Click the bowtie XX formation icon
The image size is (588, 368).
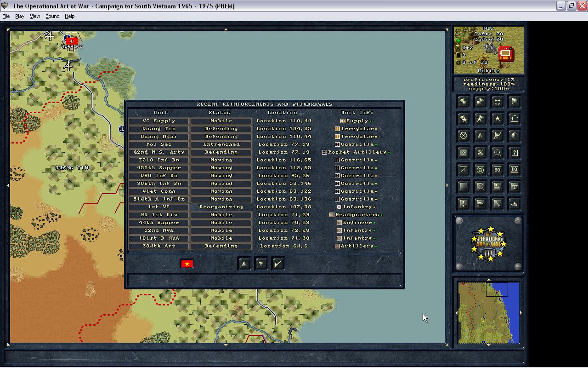click(x=497, y=102)
